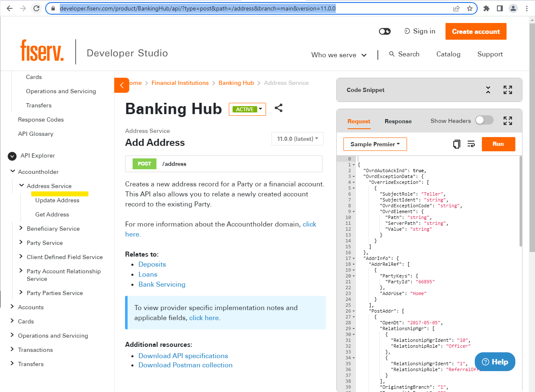Open Chrome profile avatar

(x=513, y=8)
